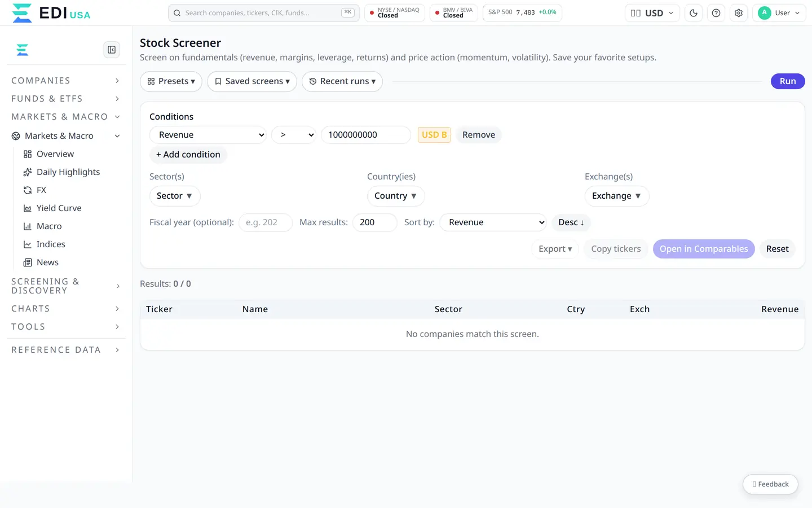Click the S&P 500 ticker badge

[522, 12]
